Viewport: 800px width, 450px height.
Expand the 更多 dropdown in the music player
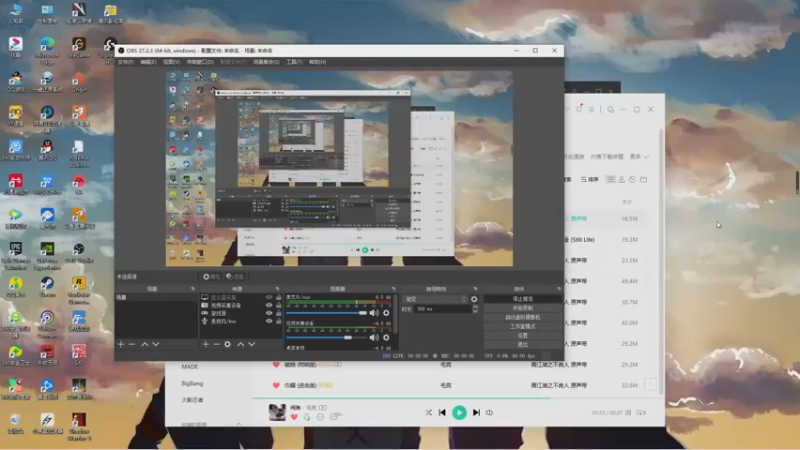click(639, 157)
